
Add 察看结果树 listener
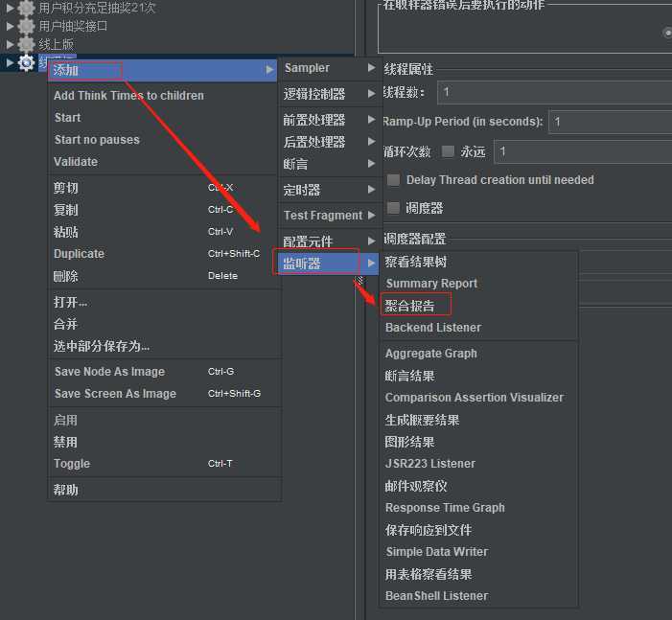pos(478,262)
